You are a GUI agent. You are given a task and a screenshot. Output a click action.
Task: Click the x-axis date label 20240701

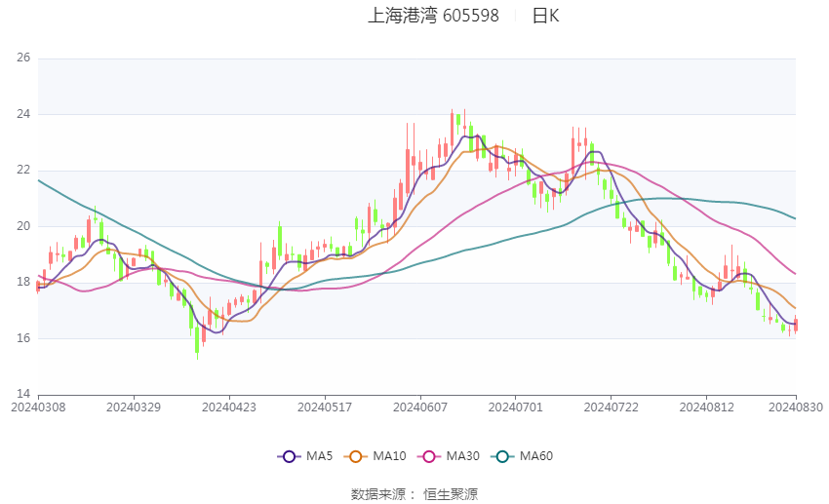click(x=516, y=407)
